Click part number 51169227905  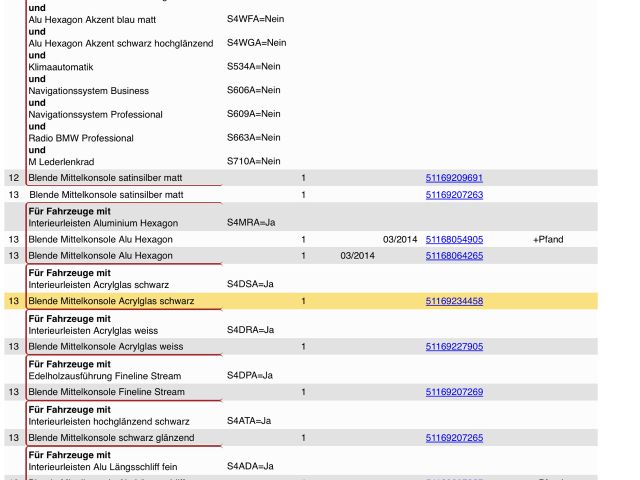pyautogui.click(x=454, y=346)
